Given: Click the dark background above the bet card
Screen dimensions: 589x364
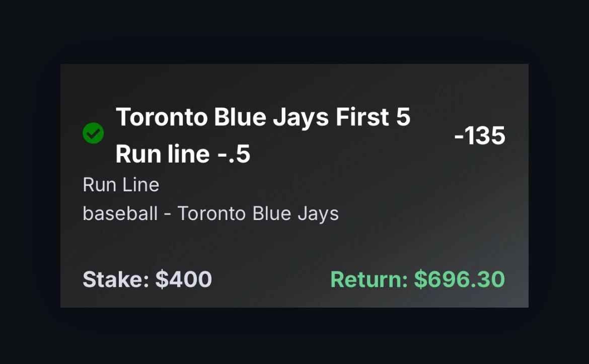Looking at the screenshot, I should (x=294, y=32).
